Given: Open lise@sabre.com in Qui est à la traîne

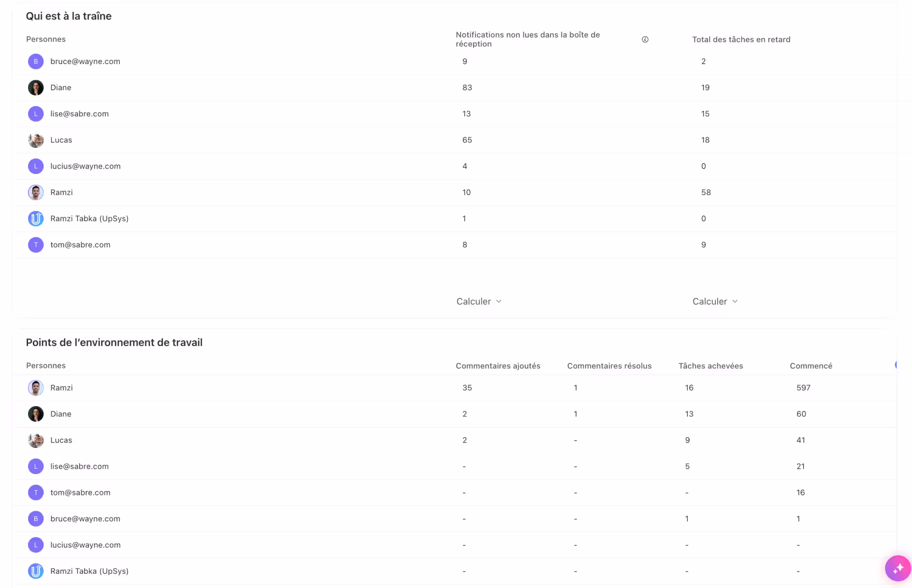Looking at the screenshot, I should [79, 114].
